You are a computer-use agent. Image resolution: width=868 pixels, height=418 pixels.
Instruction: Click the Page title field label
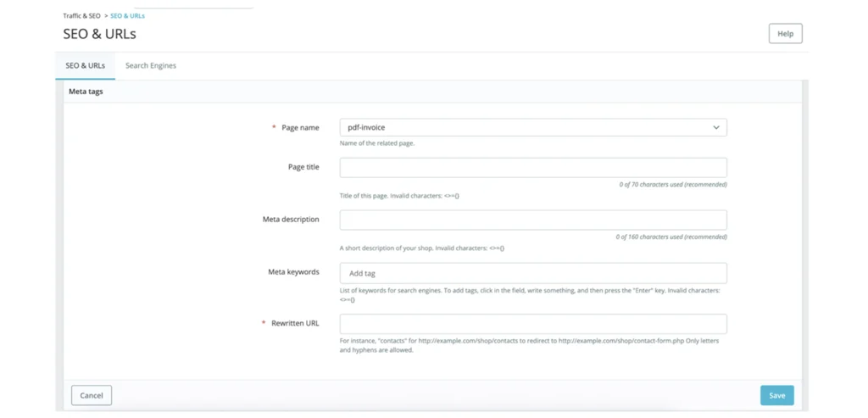click(x=303, y=167)
